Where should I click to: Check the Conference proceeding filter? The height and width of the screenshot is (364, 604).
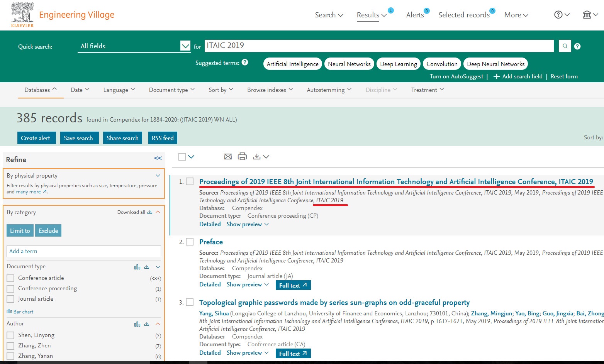(11, 288)
